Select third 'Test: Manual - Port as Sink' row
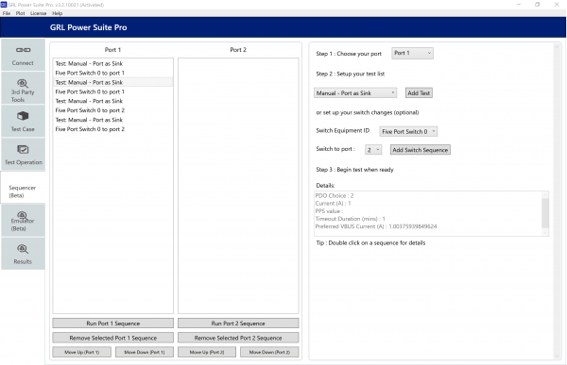This screenshot has height=365, width=567. pyautogui.click(x=113, y=101)
